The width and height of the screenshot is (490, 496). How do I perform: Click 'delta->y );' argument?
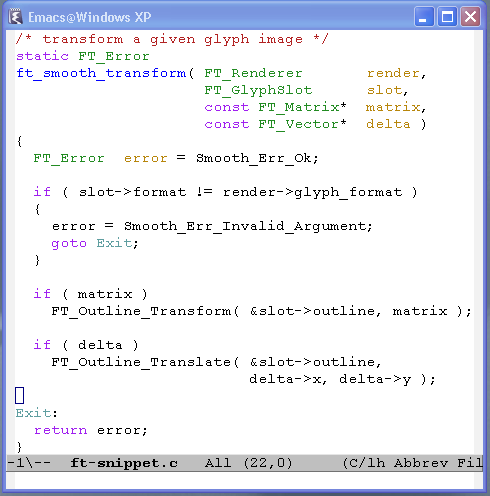coord(387,380)
